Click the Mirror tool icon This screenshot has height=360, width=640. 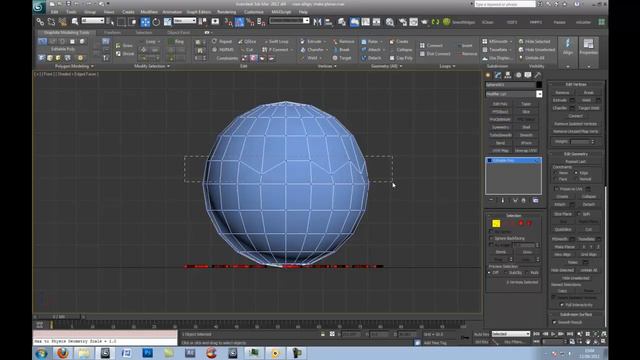coord(317,22)
